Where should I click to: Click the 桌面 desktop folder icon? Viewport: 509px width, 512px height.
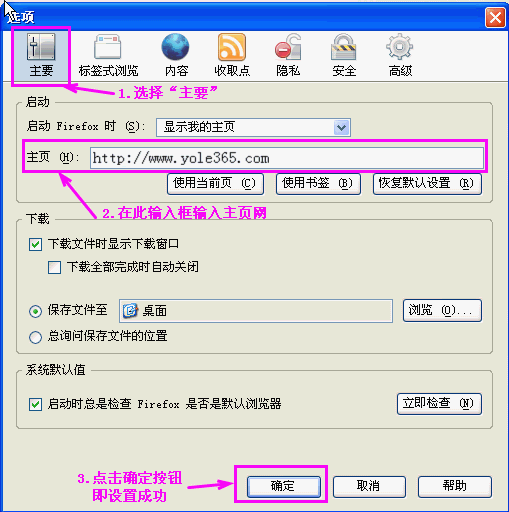[130, 311]
